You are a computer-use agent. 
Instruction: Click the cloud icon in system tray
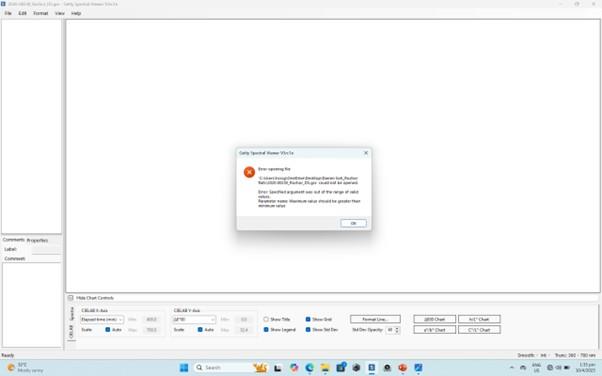click(x=523, y=368)
